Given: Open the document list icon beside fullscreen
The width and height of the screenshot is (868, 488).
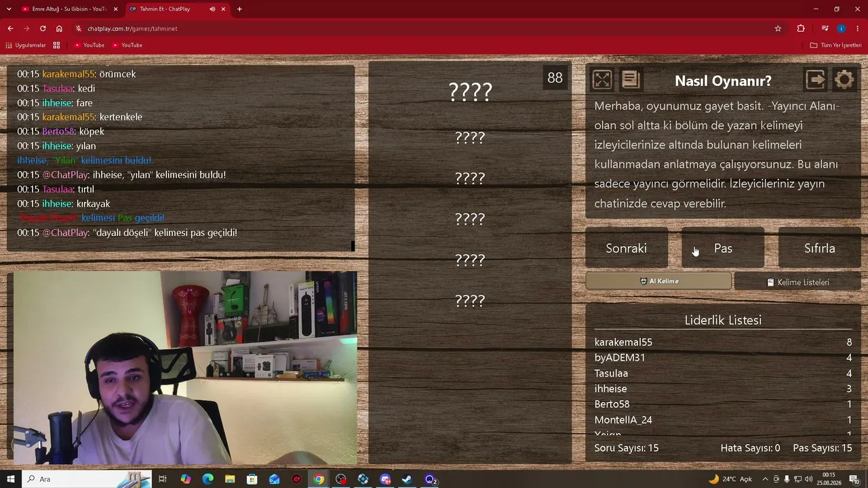Looking at the screenshot, I should [x=631, y=80].
